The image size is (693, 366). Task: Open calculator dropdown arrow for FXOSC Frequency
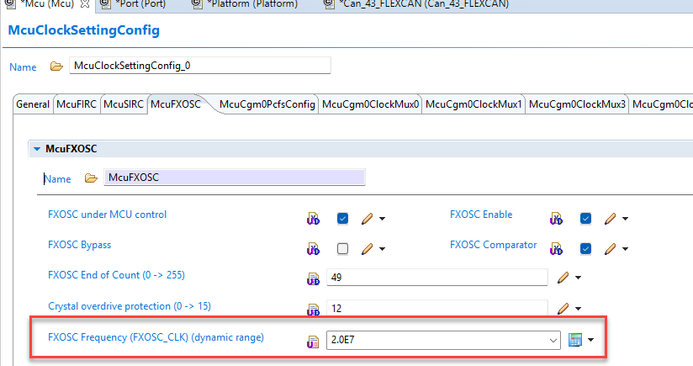[591, 340]
